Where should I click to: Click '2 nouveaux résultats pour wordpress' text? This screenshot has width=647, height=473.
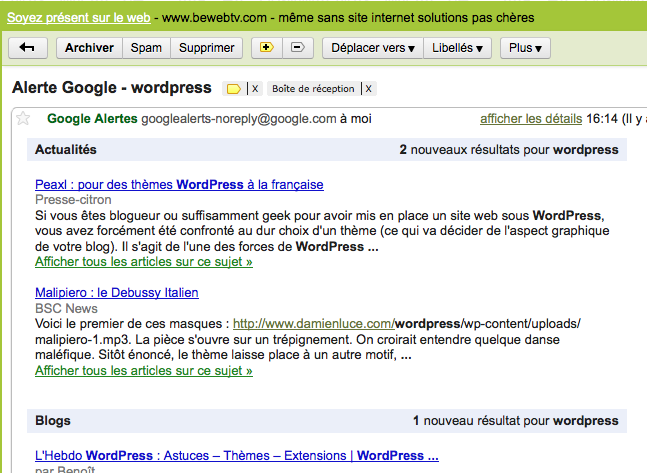tap(509, 149)
